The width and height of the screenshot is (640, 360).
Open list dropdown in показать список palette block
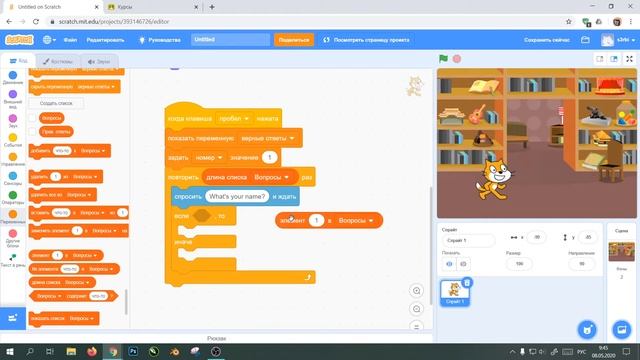pyautogui.click(x=82, y=318)
